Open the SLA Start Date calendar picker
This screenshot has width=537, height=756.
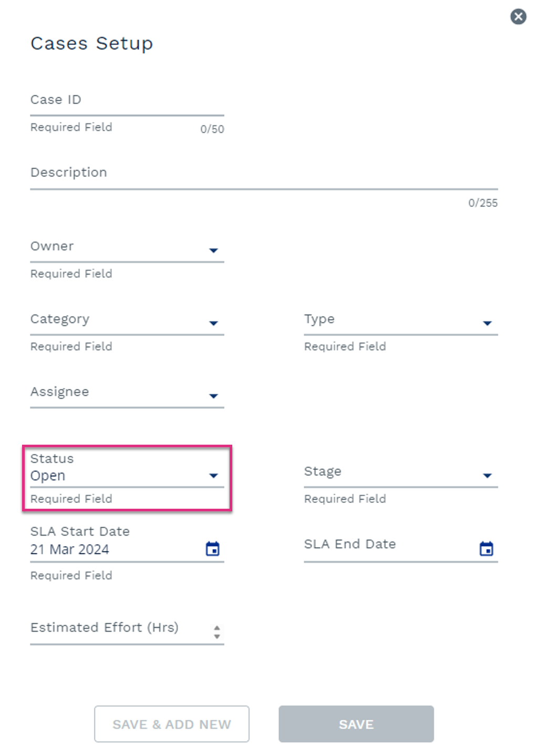(x=213, y=549)
